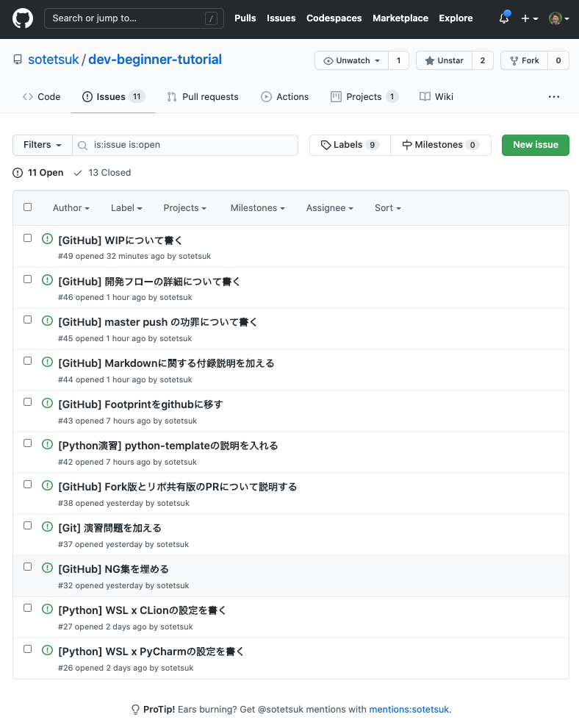579x728 pixels.
Task: Switch to the Projects tab
Action: click(364, 96)
